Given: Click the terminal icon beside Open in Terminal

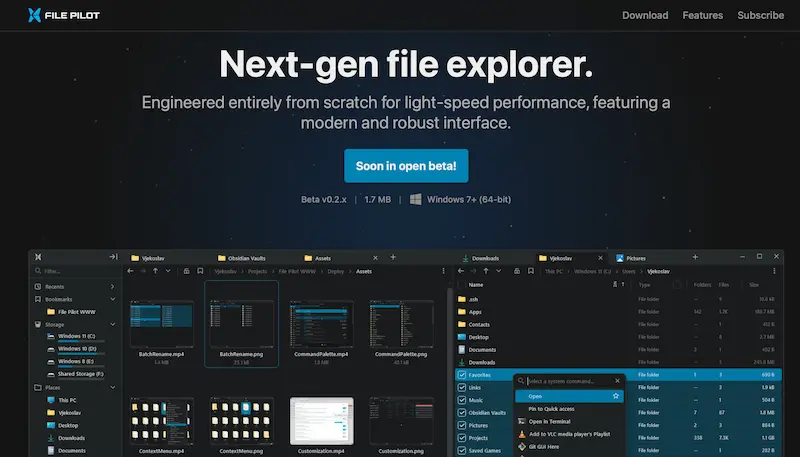Looking at the screenshot, I should [521, 421].
